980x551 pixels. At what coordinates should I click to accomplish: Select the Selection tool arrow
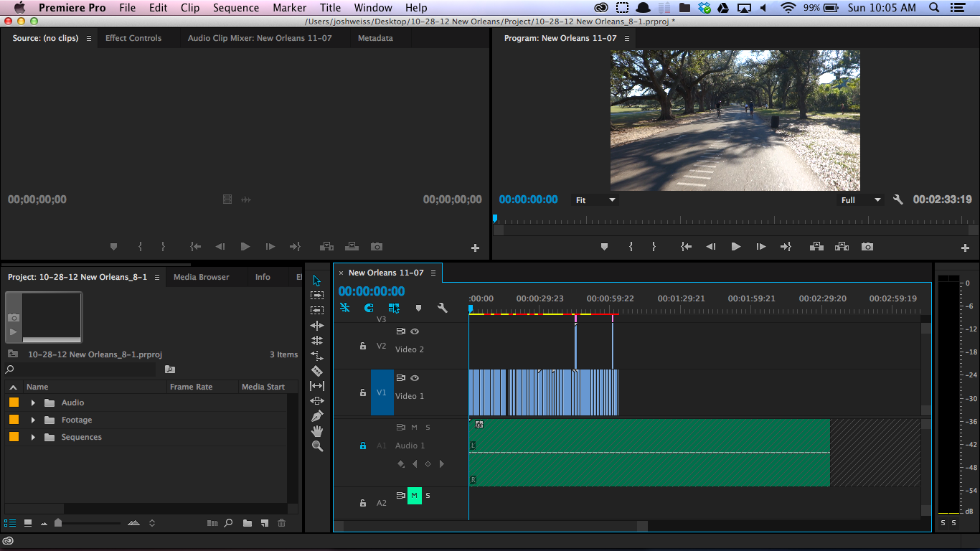click(317, 281)
